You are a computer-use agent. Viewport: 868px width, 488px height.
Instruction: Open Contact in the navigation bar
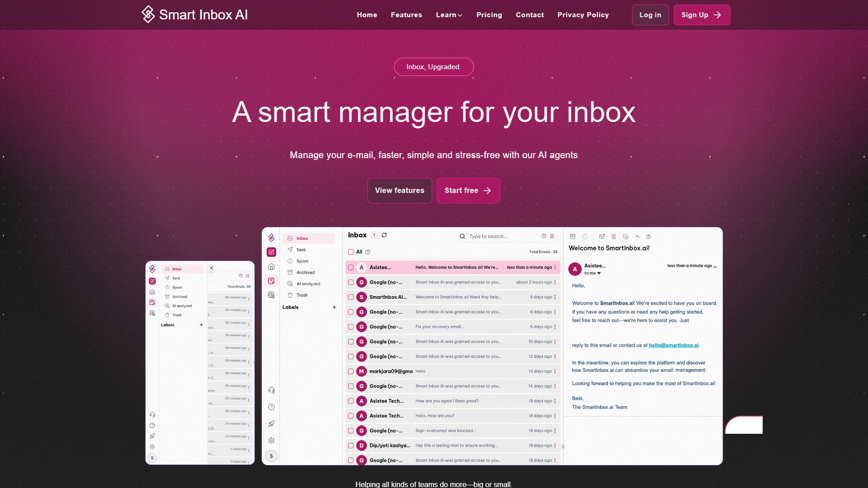pos(530,15)
